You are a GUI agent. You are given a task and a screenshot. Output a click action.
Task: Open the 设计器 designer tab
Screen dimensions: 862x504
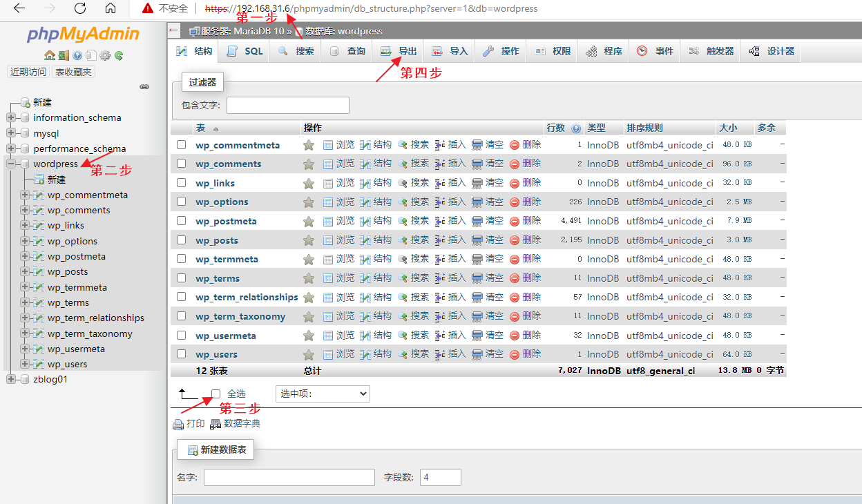[x=772, y=51]
